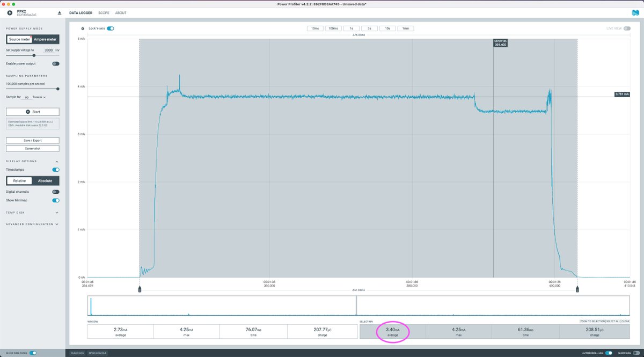Click the Save / Export button
This screenshot has width=644, height=357.
click(33, 140)
